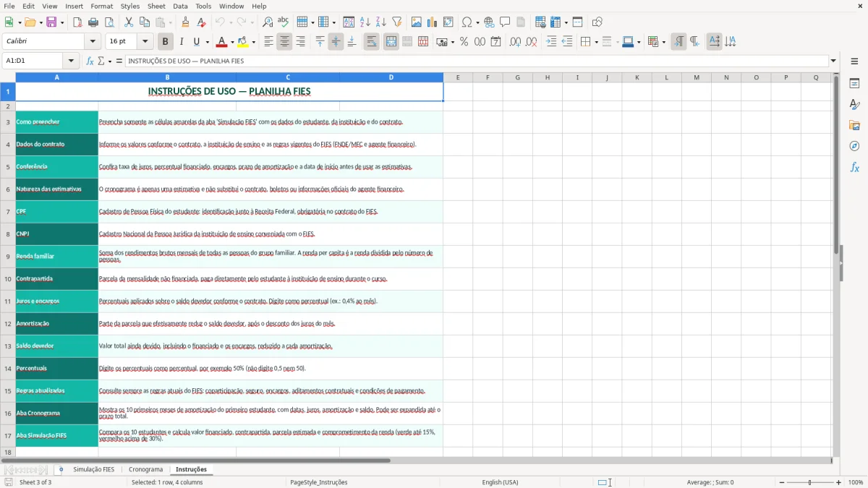Click the Print icon
The height and width of the screenshot is (488, 868).
click(93, 22)
